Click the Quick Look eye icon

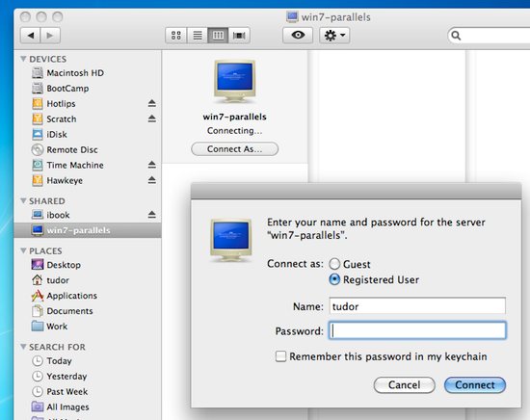tap(298, 35)
